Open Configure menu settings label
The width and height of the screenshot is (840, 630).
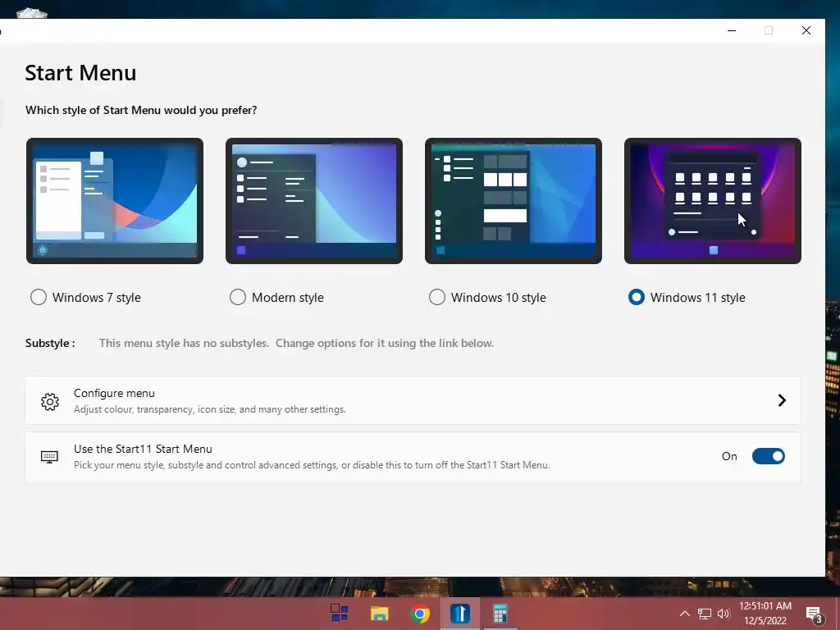[x=114, y=393]
